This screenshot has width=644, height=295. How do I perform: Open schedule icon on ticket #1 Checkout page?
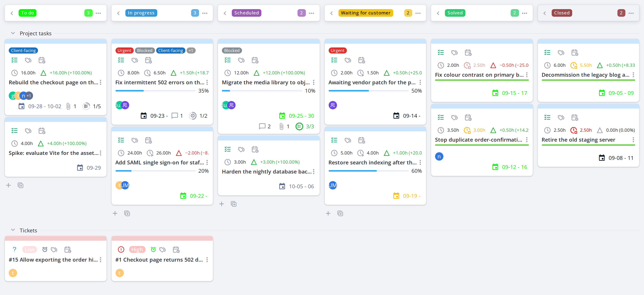pyautogui.click(x=176, y=250)
